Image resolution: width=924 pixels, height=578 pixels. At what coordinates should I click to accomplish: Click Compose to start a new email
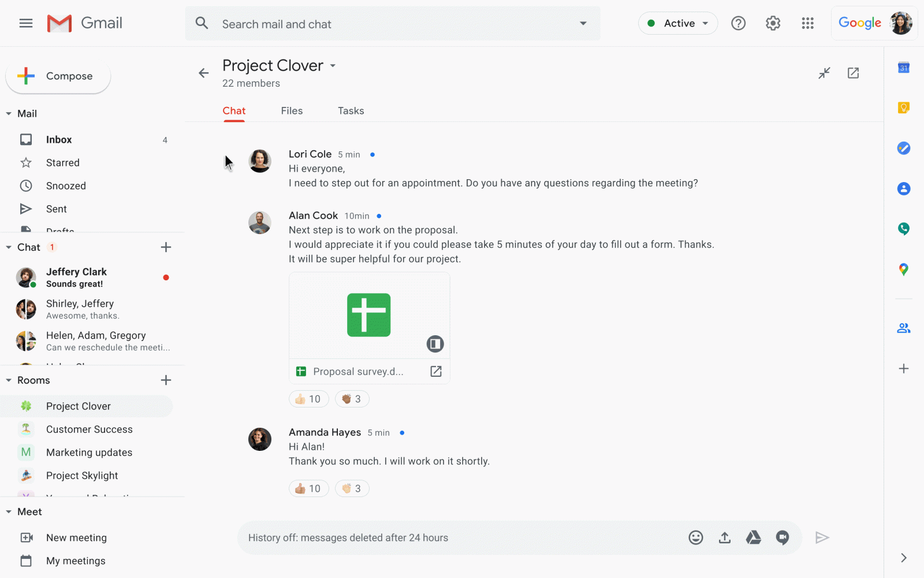pyautogui.click(x=57, y=76)
